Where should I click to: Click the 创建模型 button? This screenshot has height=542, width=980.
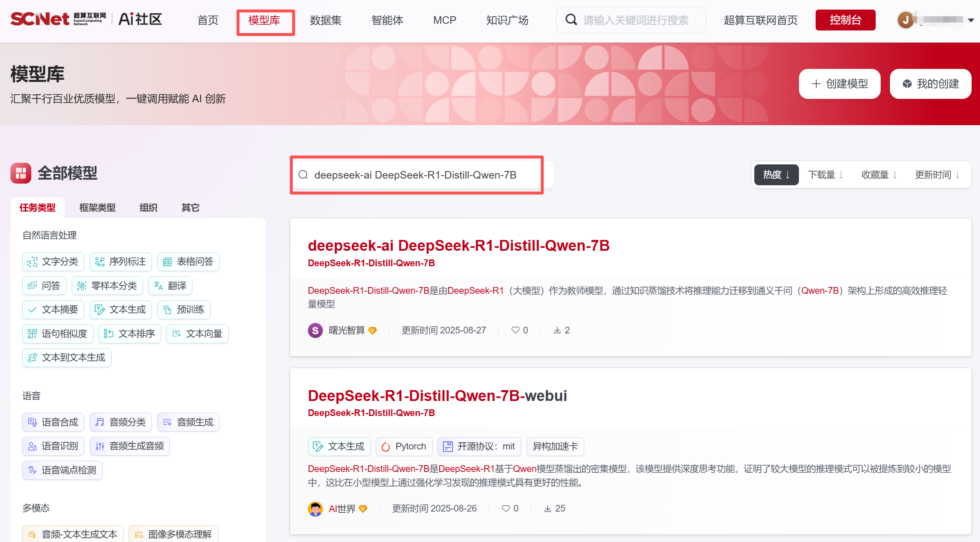pyautogui.click(x=839, y=84)
